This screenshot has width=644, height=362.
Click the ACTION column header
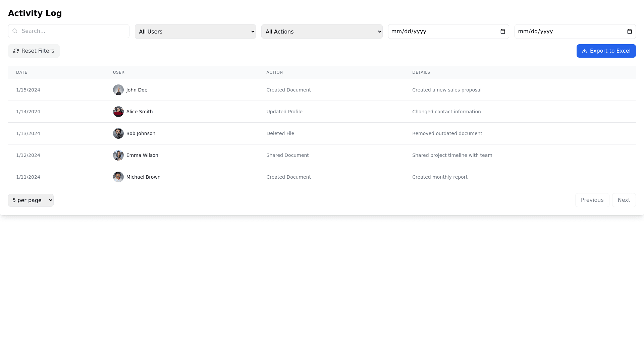[274, 72]
